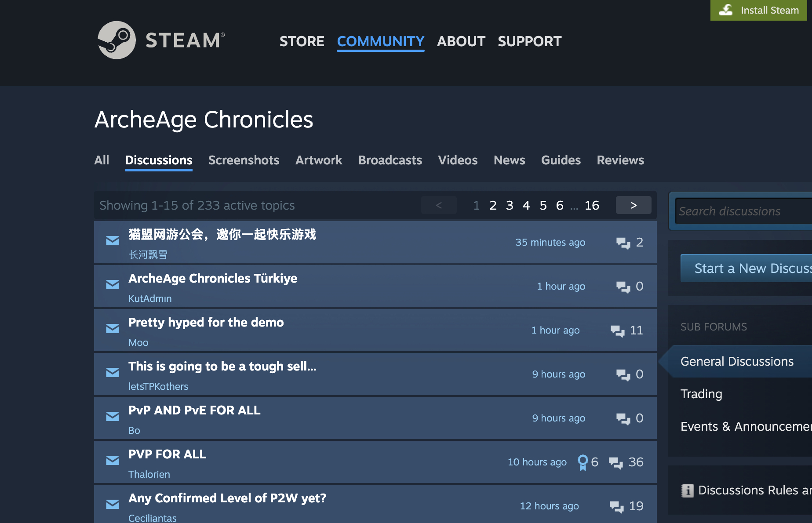Open the SUPPORT page
The width and height of the screenshot is (812, 523).
pyautogui.click(x=530, y=41)
